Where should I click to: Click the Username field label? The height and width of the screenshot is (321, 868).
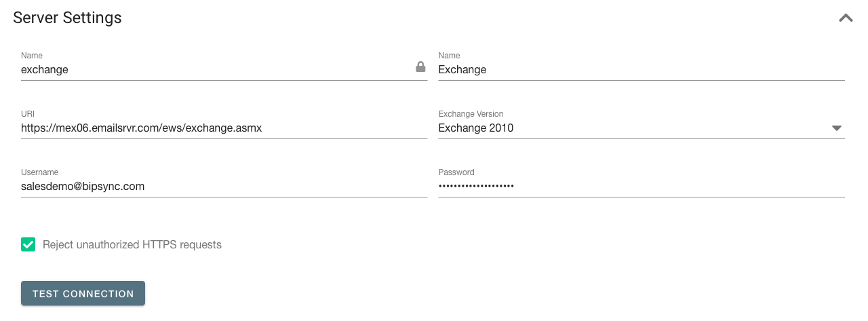pyautogui.click(x=39, y=172)
